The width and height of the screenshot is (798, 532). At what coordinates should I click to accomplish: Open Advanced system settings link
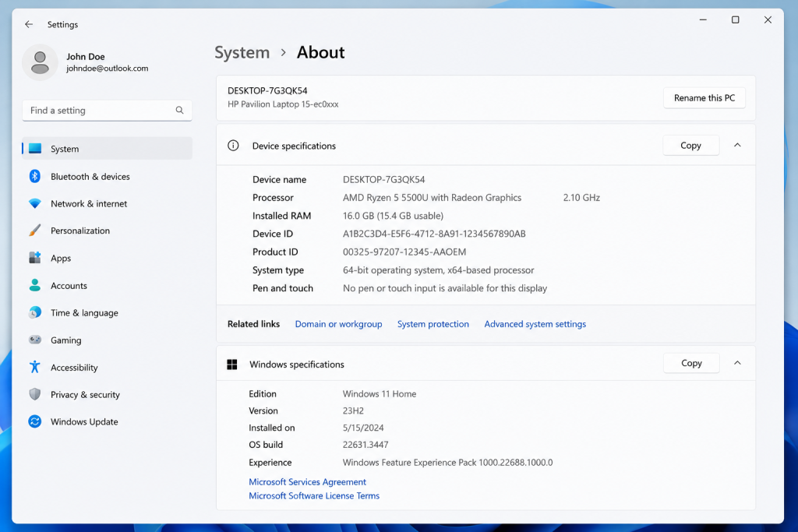(535, 324)
